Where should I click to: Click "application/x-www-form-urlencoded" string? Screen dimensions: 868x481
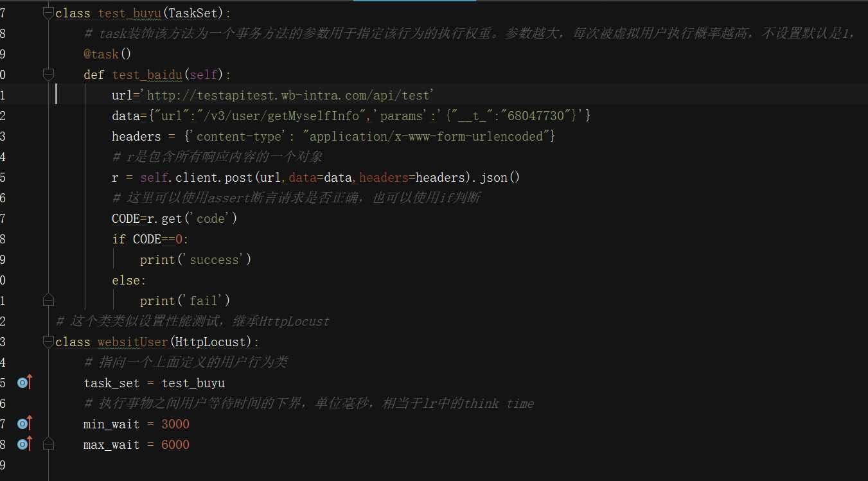425,136
